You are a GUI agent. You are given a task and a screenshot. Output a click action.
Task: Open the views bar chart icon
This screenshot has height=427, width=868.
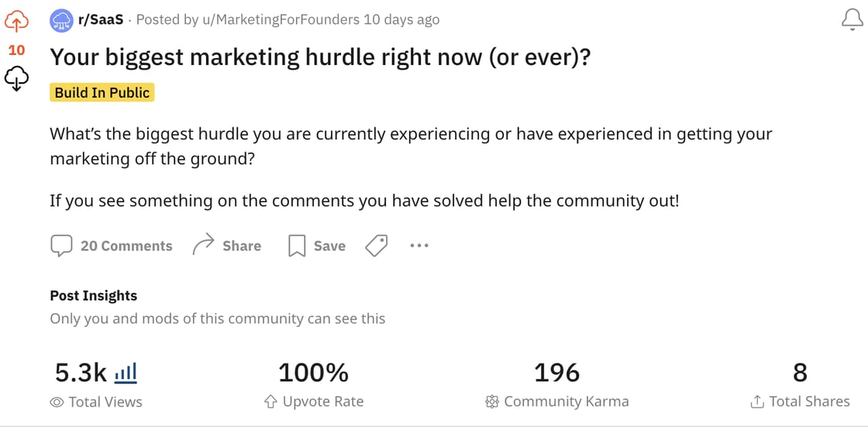tap(126, 374)
